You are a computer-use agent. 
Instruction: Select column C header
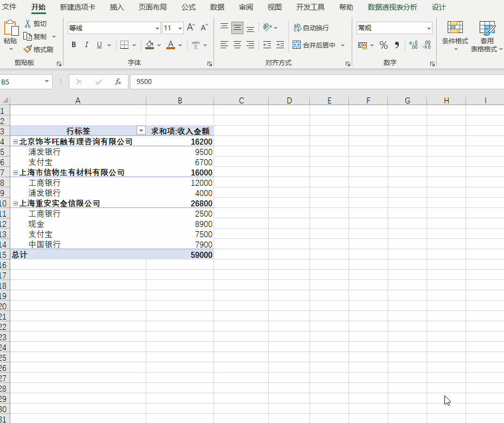click(x=241, y=101)
